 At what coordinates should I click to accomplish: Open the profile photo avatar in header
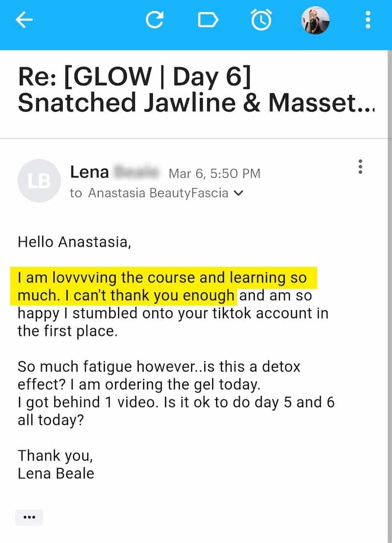[315, 20]
